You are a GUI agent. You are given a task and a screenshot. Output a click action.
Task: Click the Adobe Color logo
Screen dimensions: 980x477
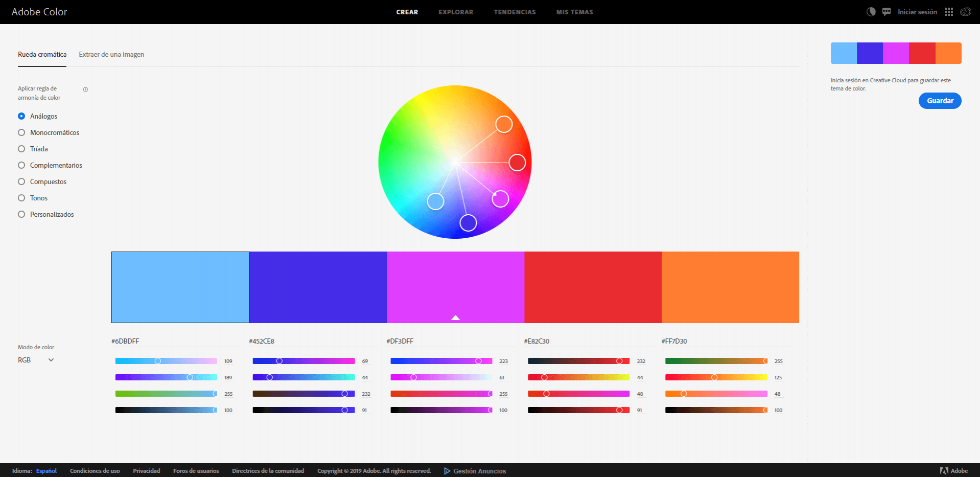pyautogui.click(x=39, y=12)
